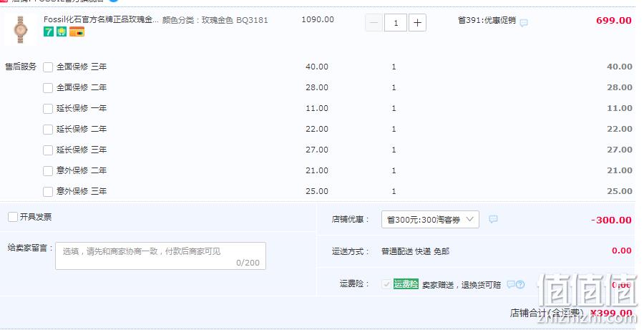Image resolution: width=644 pixels, height=330 pixels.
Task: Click the quantity input field showing 1
Action: [396, 23]
